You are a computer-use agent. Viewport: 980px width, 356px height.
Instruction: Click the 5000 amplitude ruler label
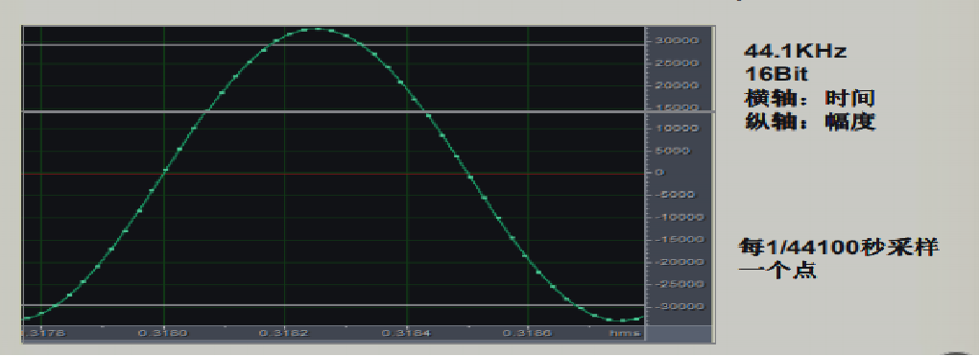tap(673, 151)
